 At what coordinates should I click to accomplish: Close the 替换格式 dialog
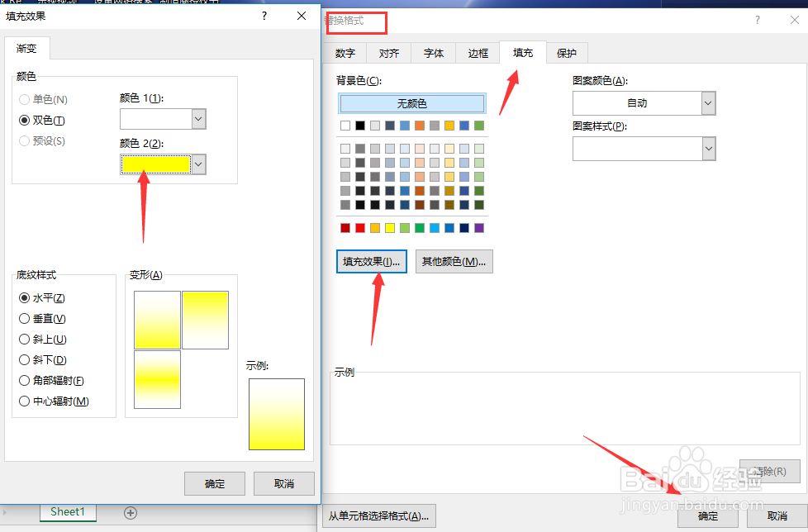coord(795,20)
